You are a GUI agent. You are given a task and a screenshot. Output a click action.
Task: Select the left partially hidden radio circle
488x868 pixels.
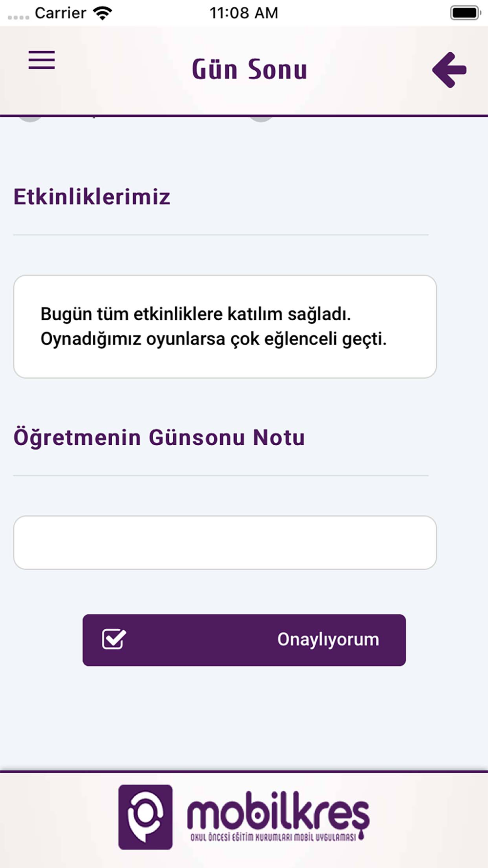30,119
